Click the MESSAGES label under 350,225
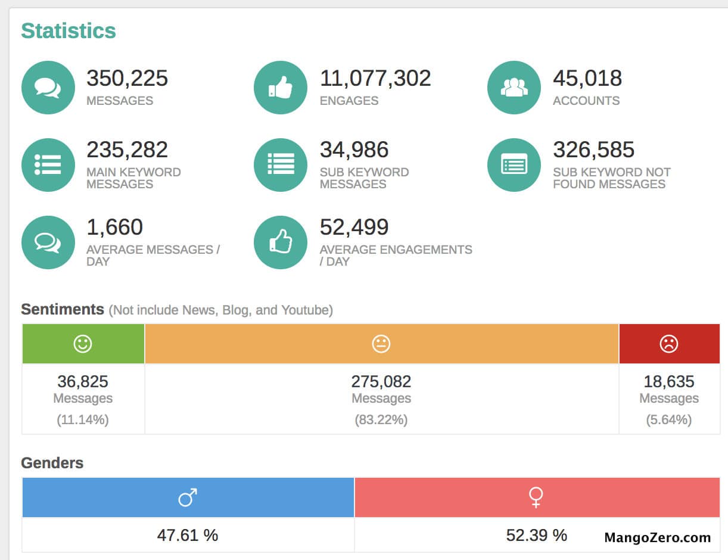728x560 pixels. (x=120, y=101)
